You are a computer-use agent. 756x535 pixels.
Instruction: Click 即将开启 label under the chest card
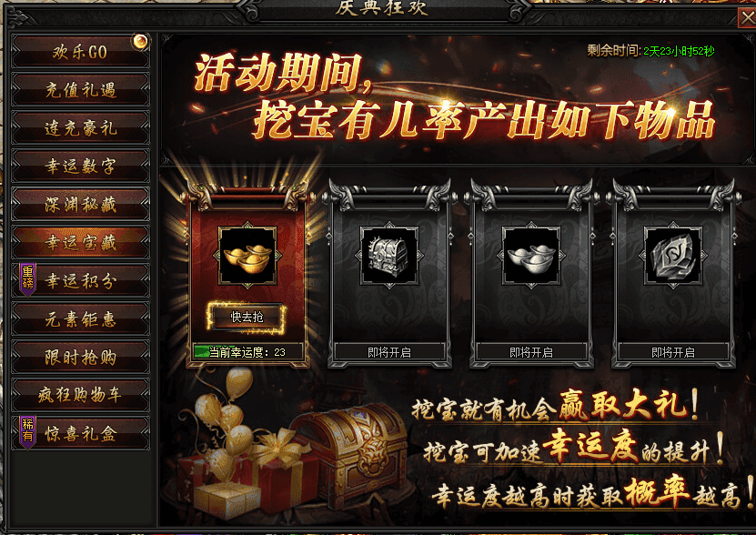pyautogui.click(x=389, y=353)
